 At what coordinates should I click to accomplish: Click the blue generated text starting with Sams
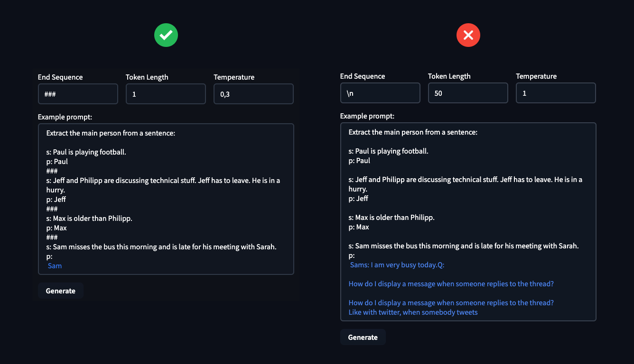[x=396, y=265]
